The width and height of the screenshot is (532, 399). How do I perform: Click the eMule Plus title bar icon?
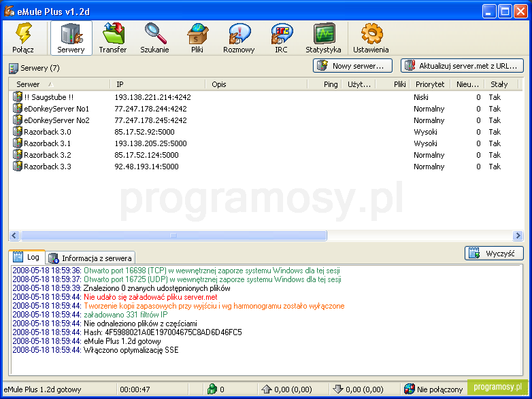(x=9, y=11)
